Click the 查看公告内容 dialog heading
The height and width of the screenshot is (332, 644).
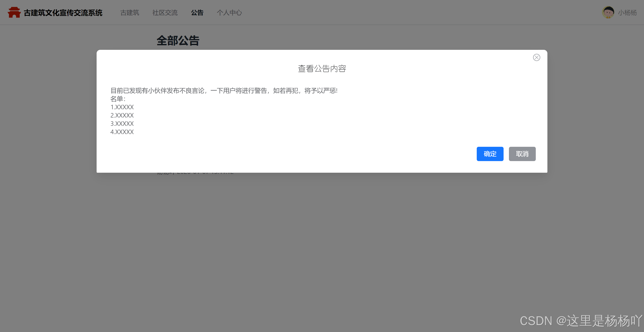tap(322, 68)
